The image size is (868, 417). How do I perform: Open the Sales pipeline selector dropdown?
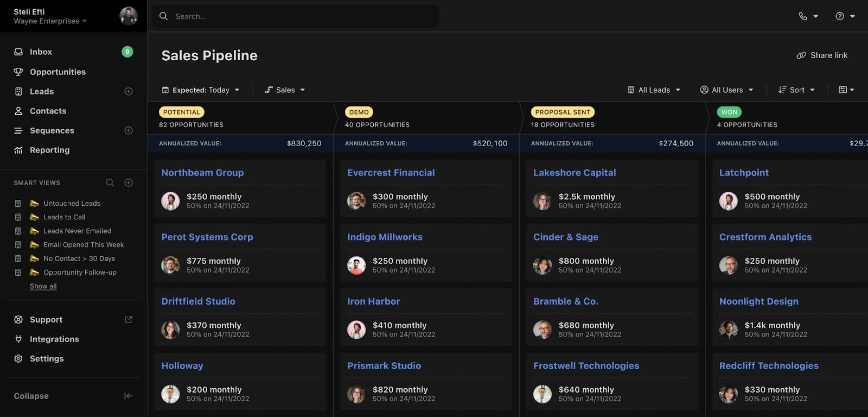285,90
